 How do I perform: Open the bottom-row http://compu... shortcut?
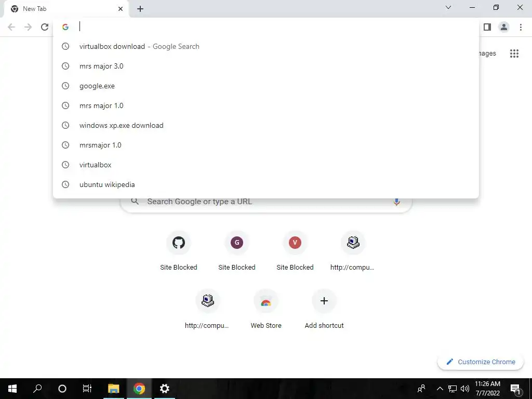pyautogui.click(x=207, y=309)
